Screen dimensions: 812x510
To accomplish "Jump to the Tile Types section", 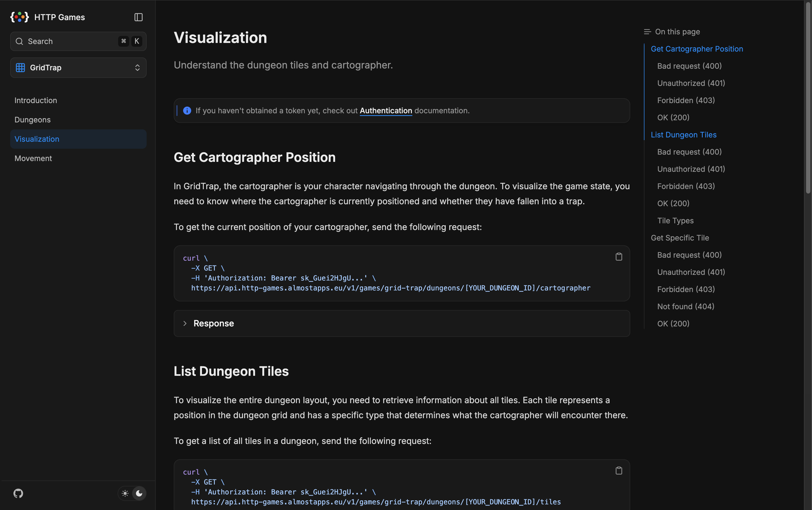I will click(x=675, y=220).
